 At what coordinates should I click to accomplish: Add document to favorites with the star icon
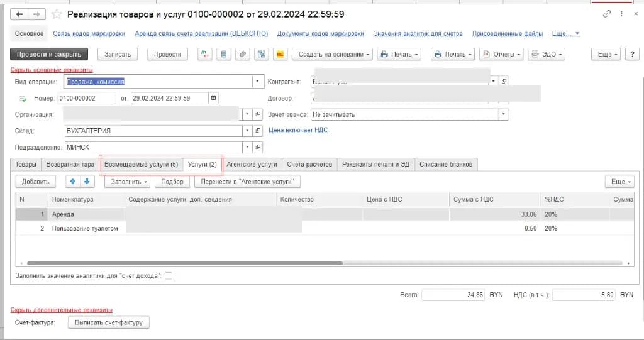pos(57,14)
